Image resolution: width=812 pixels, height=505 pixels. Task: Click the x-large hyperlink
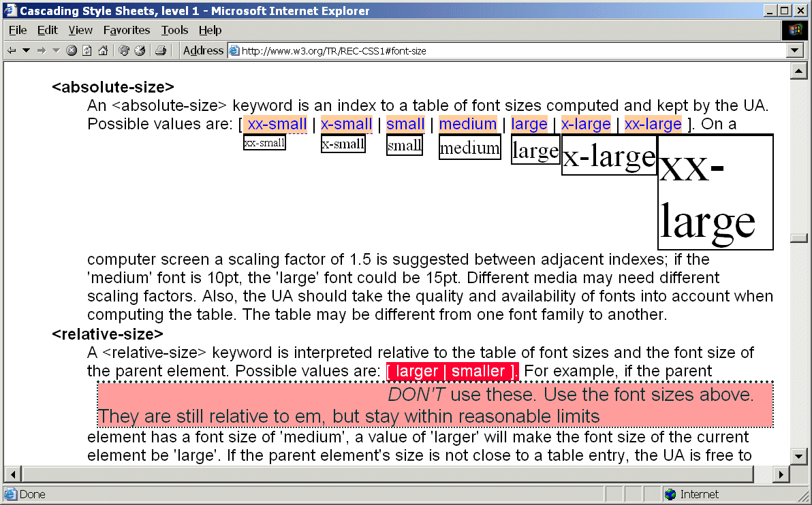(586, 124)
